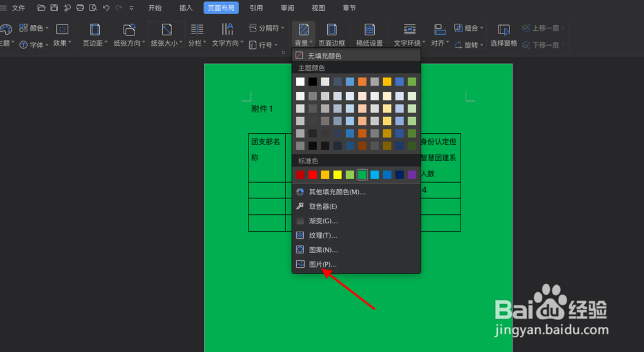Pick the white theme color swatch
Viewport: 644px width, 352px height.
[300, 82]
